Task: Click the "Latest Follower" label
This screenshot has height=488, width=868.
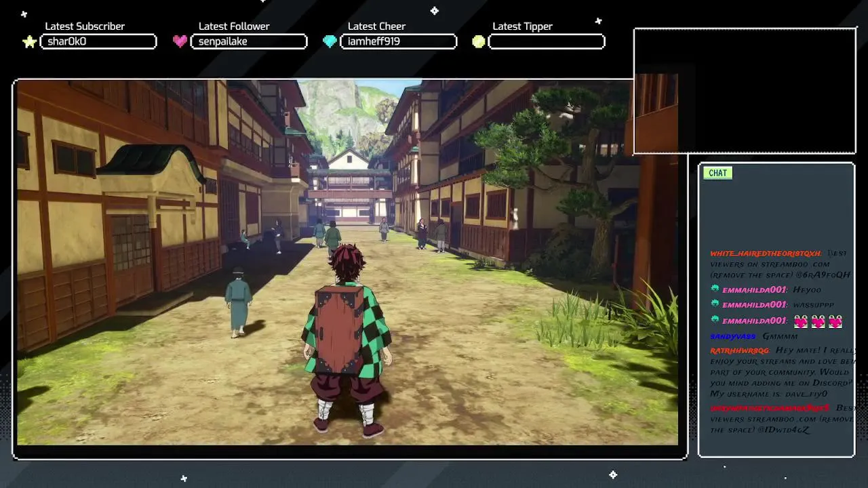Action: tap(234, 26)
